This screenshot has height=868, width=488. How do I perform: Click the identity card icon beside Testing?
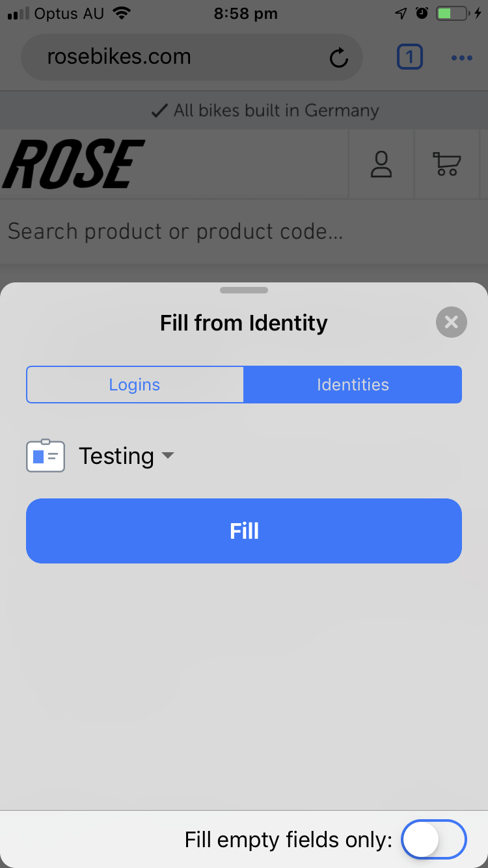click(x=45, y=455)
